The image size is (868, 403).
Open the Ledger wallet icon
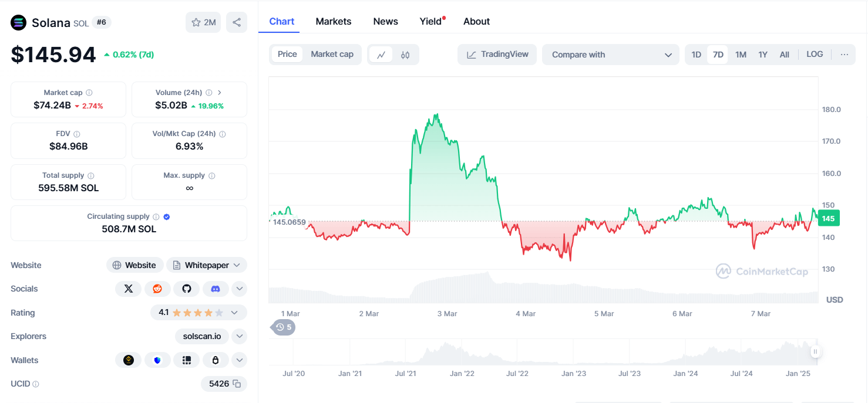point(187,360)
